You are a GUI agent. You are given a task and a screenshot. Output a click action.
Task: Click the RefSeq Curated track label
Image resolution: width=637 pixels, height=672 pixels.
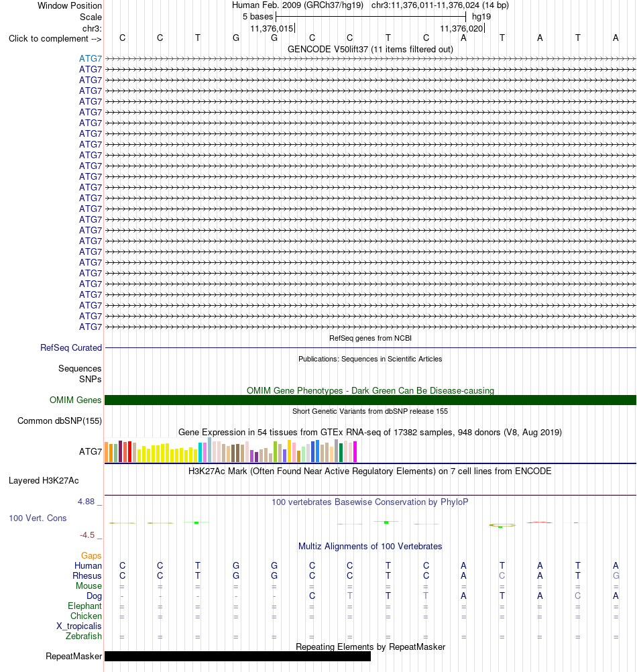point(71,348)
